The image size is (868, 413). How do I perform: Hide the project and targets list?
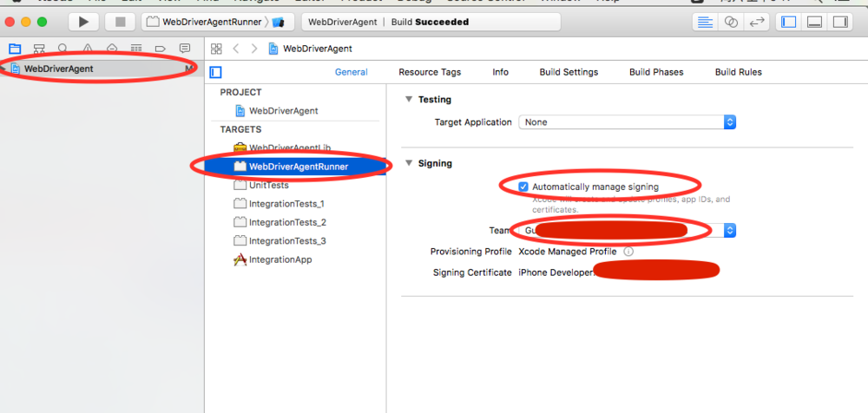[216, 72]
